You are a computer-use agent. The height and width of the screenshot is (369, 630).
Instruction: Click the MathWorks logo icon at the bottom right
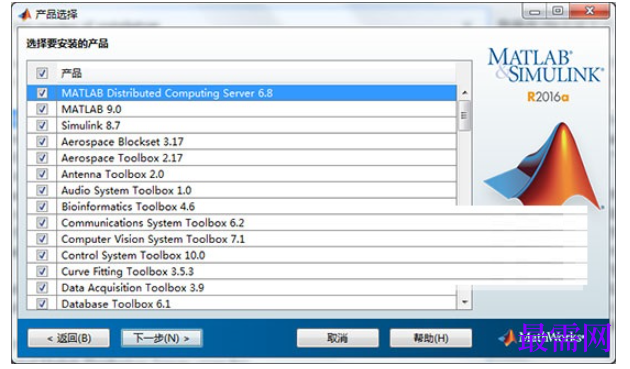(x=508, y=338)
